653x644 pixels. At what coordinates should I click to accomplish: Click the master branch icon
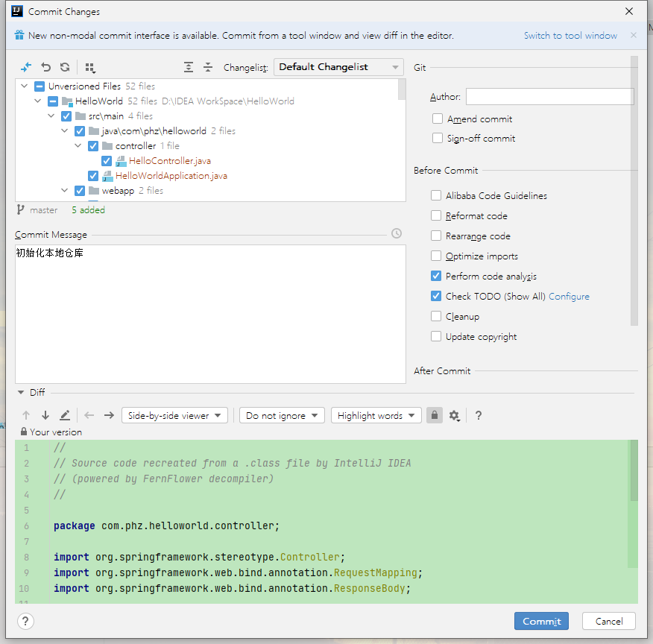pos(20,209)
